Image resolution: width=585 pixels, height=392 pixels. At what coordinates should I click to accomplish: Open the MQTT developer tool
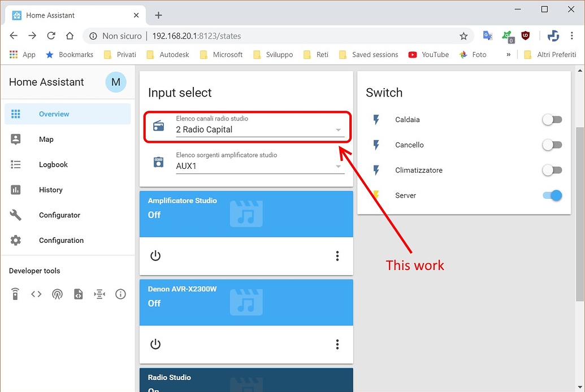coord(99,294)
